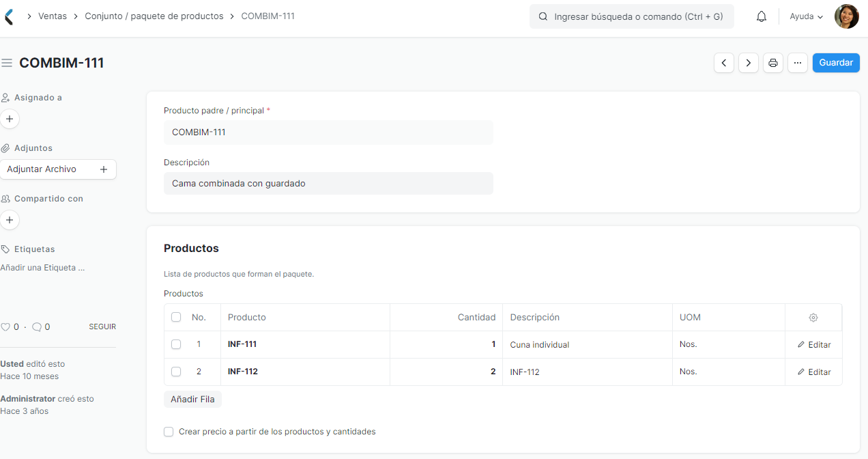Click the COMBIM-111 breadcrumb
The image size is (868, 459).
point(268,16)
